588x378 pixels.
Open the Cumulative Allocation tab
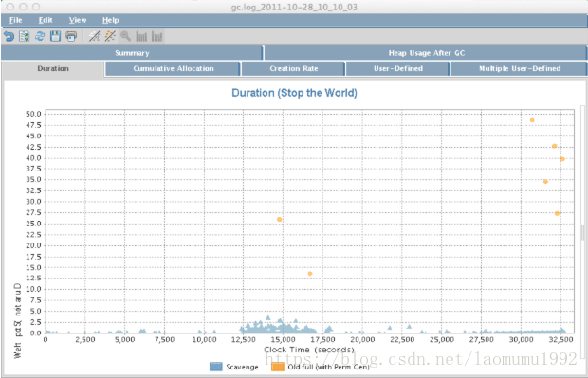174,68
